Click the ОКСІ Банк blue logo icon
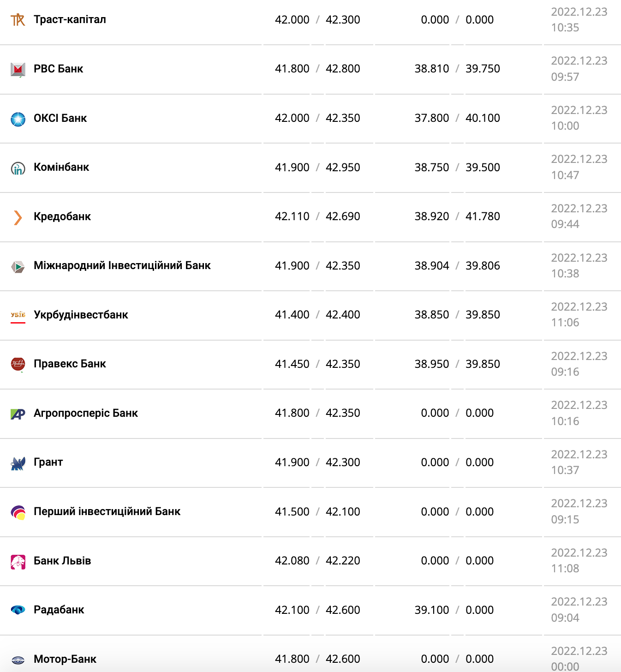 pyautogui.click(x=18, y=119)
